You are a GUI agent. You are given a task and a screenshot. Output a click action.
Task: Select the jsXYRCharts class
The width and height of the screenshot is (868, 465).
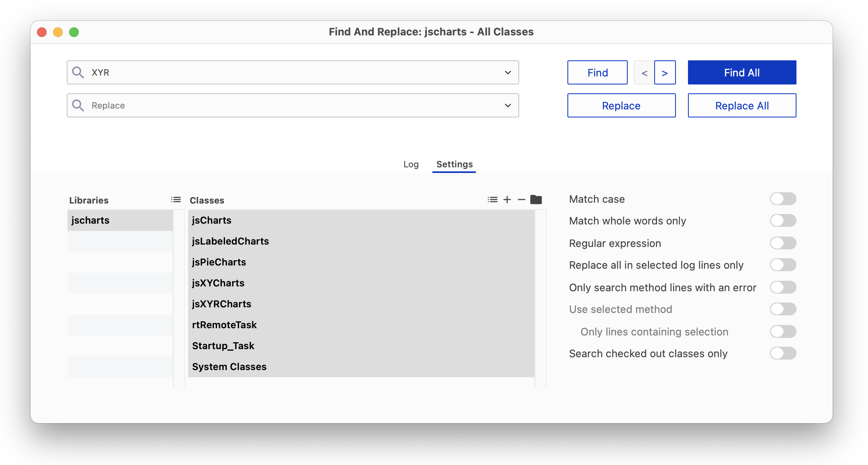point(361,304)
